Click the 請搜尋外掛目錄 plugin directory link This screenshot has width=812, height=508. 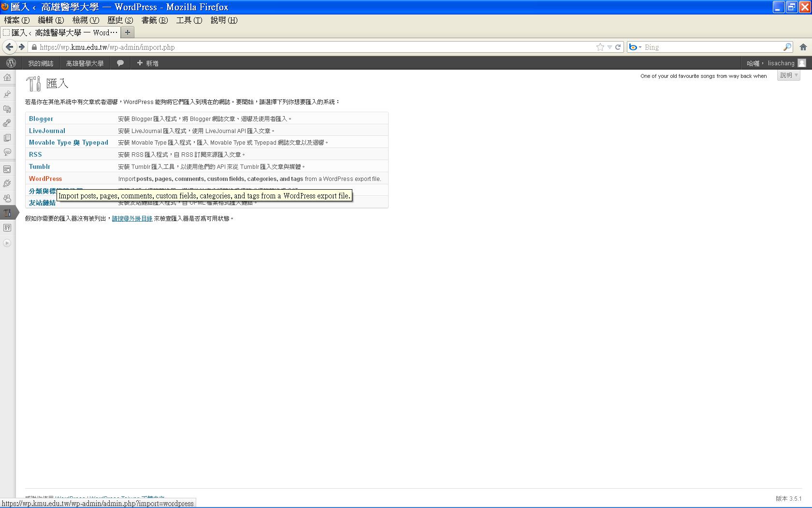(x=132, y=218)
